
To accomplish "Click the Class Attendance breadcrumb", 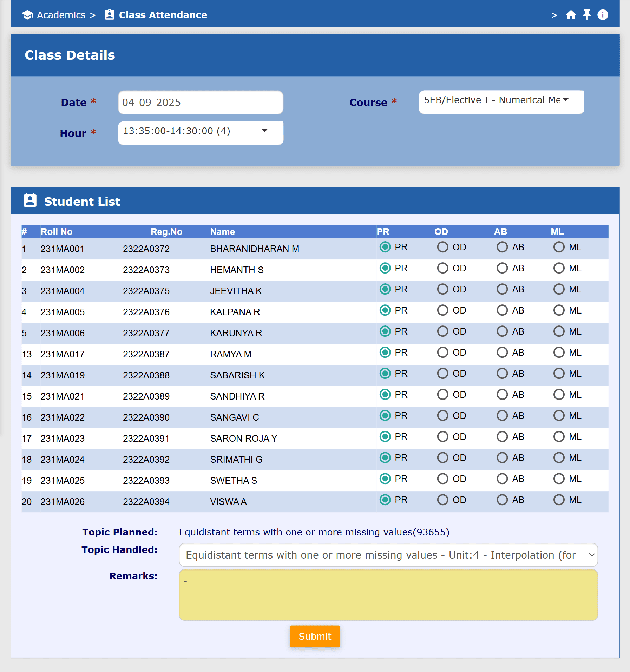I will (x=163, y=15).
